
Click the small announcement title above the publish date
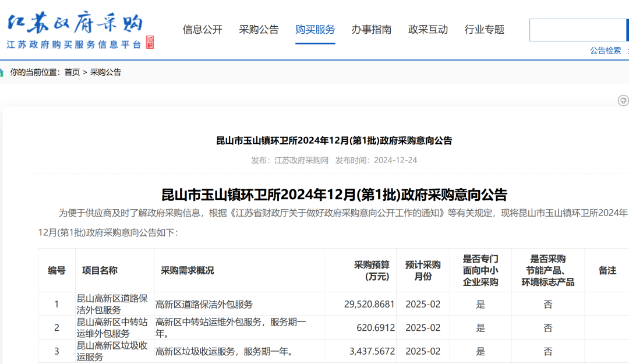pyautogui.click(x=334, y=140)
